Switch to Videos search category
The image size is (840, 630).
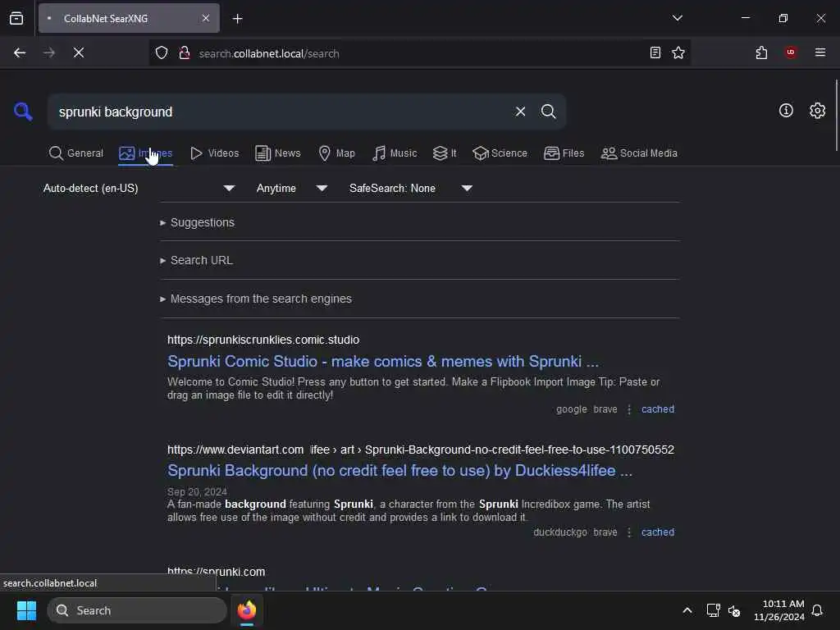coord(214,153)
